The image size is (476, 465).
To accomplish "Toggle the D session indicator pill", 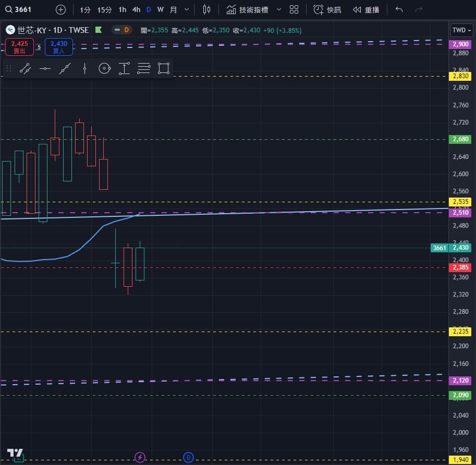I will click(122, 30).
